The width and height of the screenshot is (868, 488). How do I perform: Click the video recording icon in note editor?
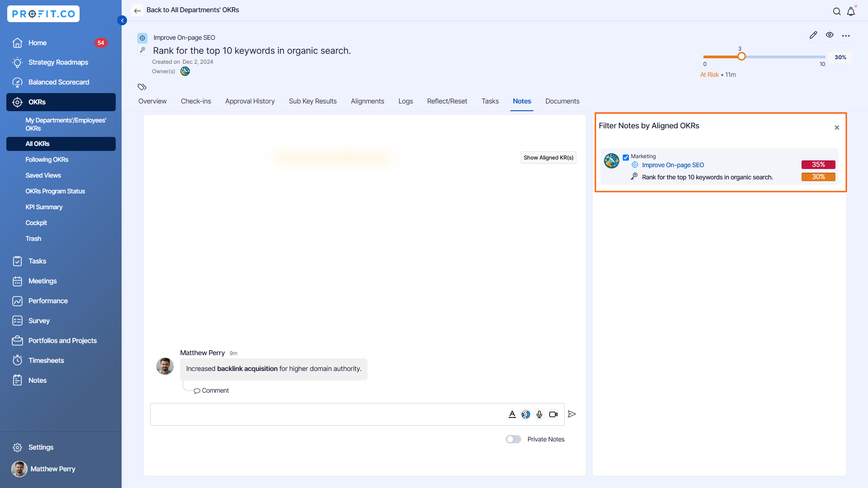(553, 414)
